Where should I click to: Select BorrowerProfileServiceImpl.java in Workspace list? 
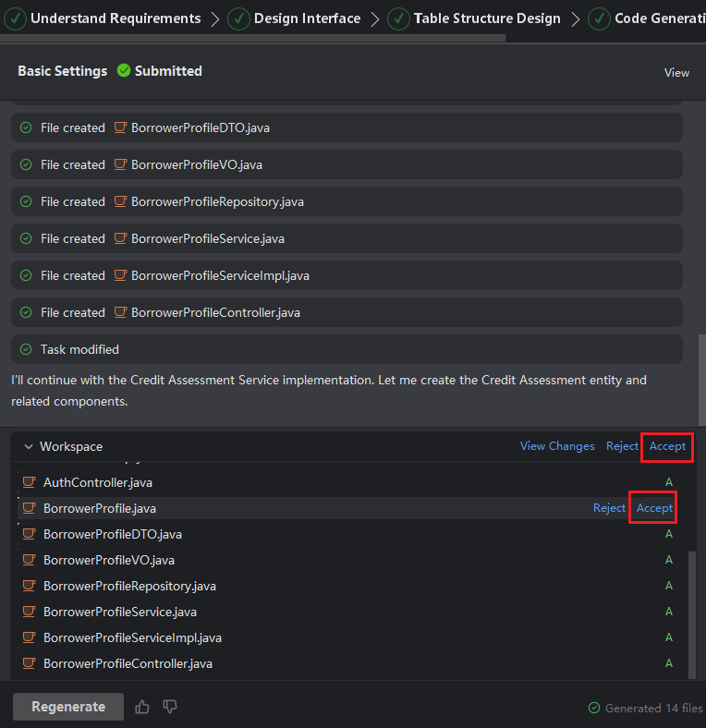[x=132, y=637]
